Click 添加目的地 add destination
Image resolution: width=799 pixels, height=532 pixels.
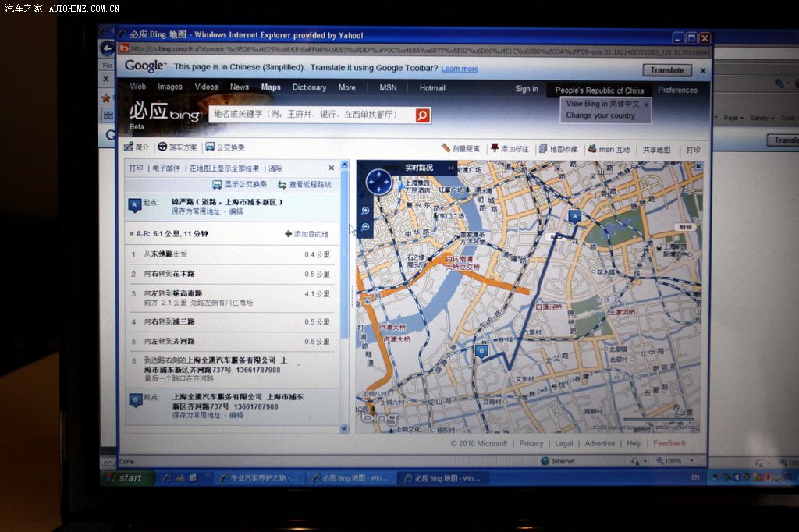307,234
